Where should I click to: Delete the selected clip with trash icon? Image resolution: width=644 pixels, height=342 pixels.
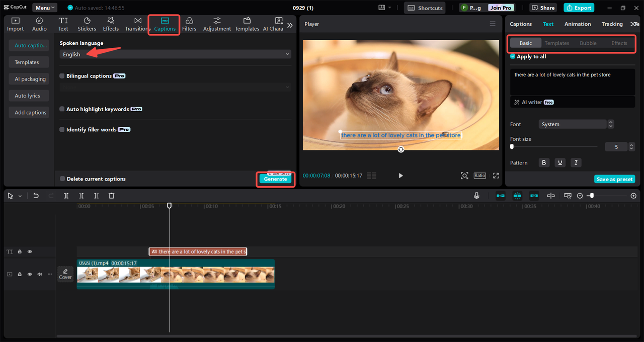click(112, 196)
